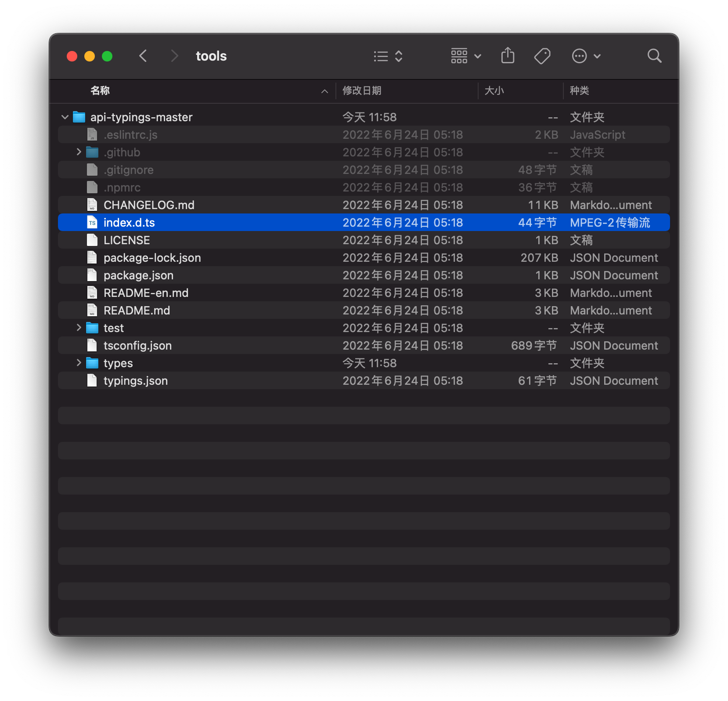Open the list view switcher
This screenshot has width=728, height=701.
388,56
